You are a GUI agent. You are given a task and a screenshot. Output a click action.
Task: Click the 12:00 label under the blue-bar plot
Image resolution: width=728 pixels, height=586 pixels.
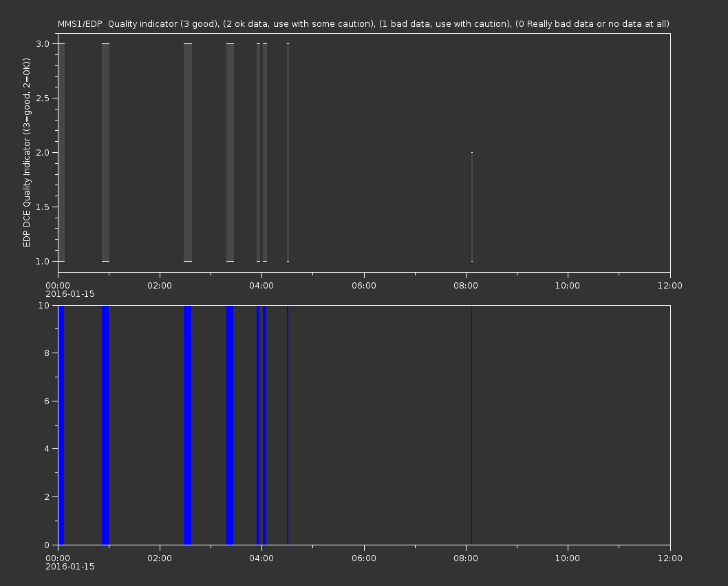(x=670, y=558)
